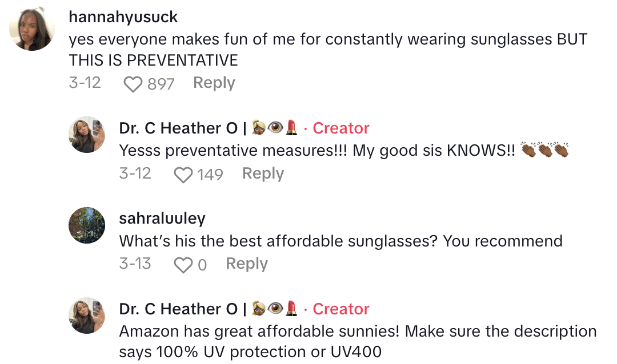
Task: Reply to sahraluuley's question
Action: (x=247, y=264)
